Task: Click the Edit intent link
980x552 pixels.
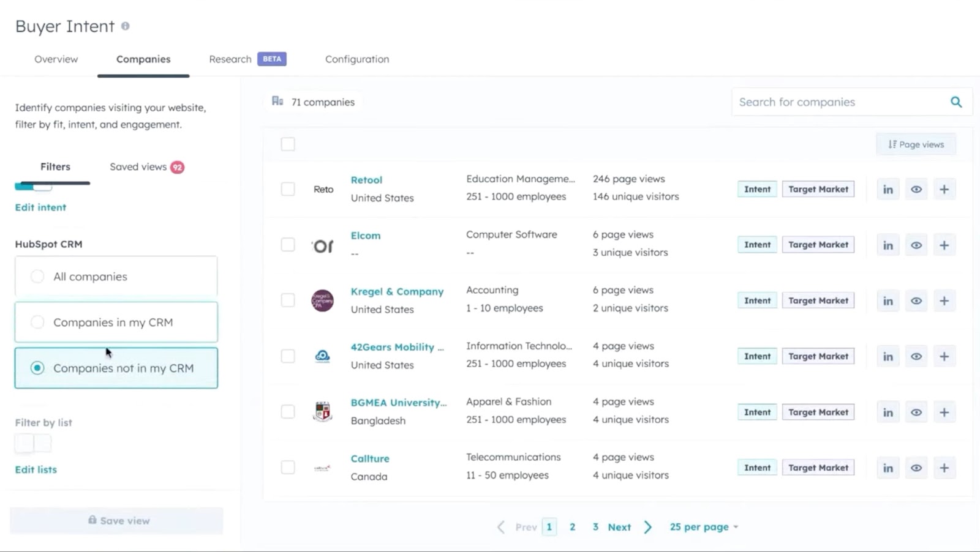Action: pos(40,207)
